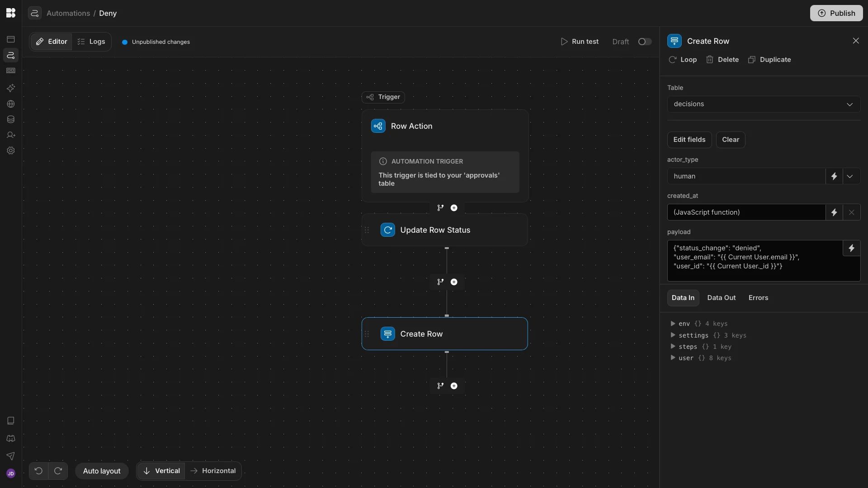Image resolution: width=868 pixels, height=488 pixels.
Task: Click the globe icon in sidebar
Action: (11, 104)
